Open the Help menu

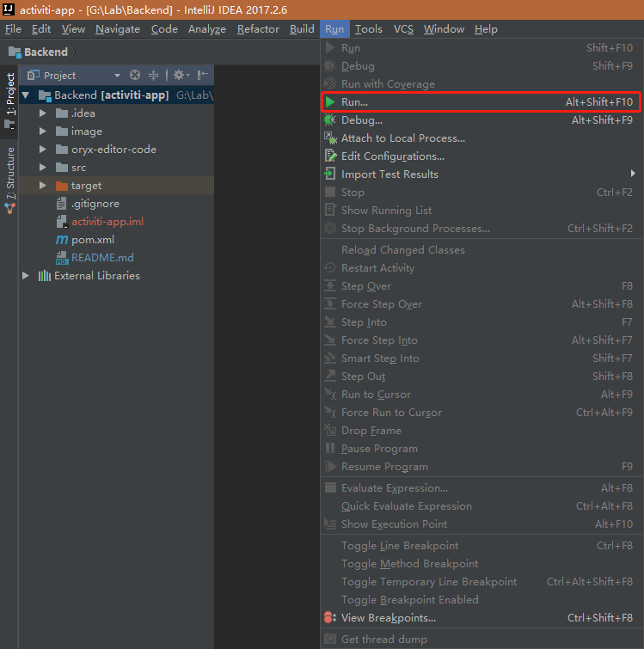pyautogui.click(x=486, y=29)
